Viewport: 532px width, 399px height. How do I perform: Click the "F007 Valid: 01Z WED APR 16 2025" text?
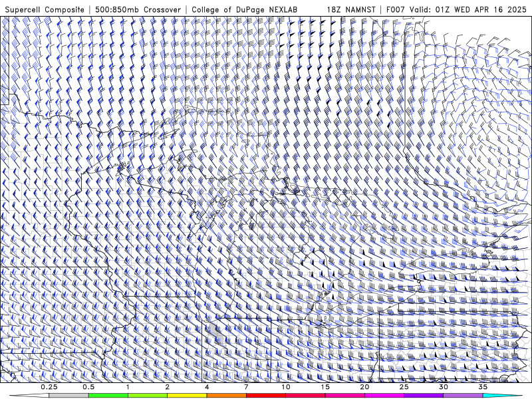456,9
